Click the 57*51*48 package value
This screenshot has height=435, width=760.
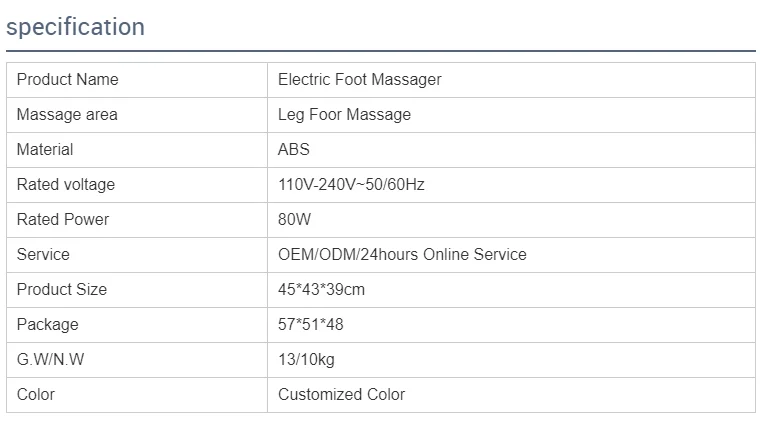pos(310,324)
